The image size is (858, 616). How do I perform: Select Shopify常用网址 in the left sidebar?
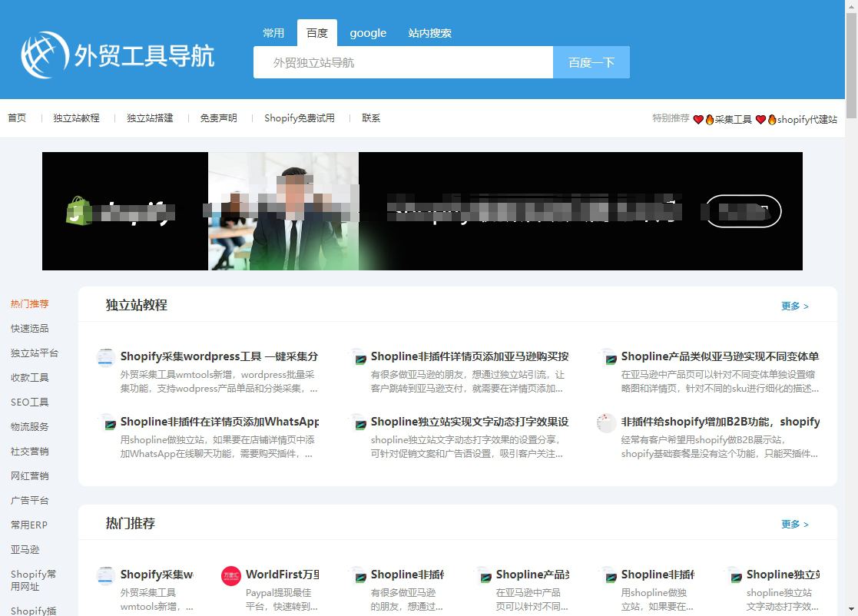coord(33,580)
